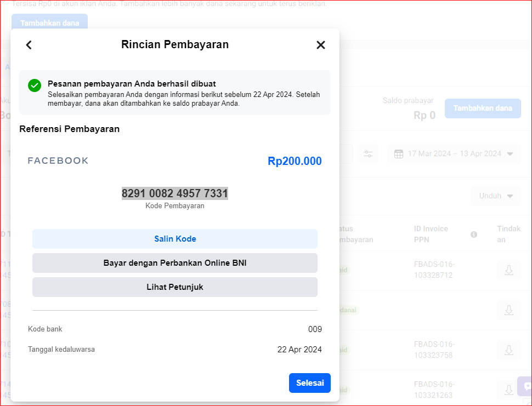This screenshot has width=532, height=406.
Task: Click the FACEBOOK logo text
Action: (58, 161)
